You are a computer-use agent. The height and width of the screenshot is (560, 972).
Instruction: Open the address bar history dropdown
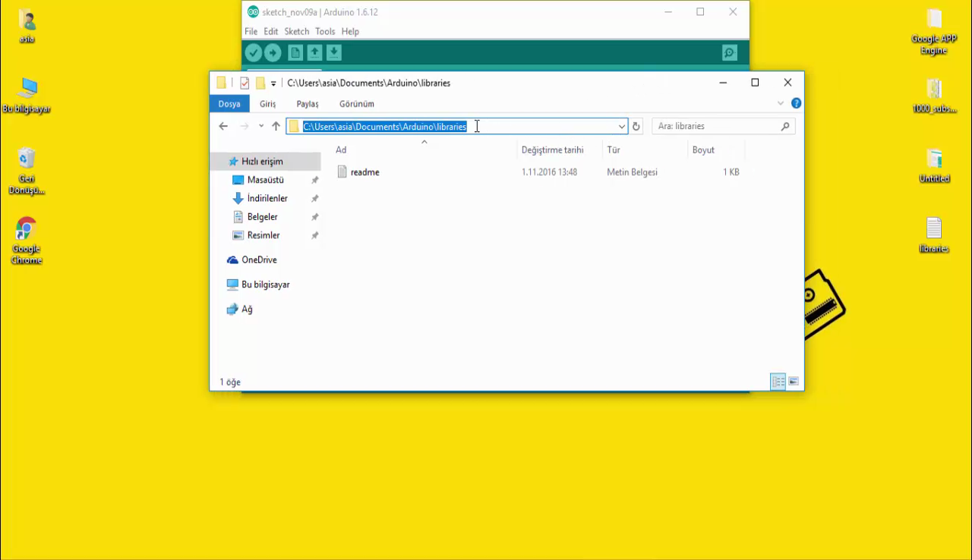point(622,126)
